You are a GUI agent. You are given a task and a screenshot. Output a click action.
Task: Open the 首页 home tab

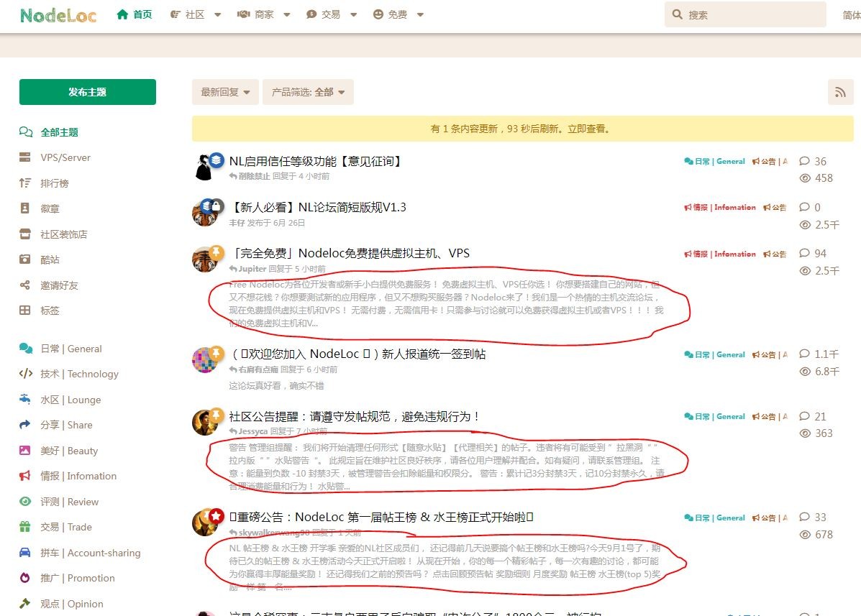point(135,14)
